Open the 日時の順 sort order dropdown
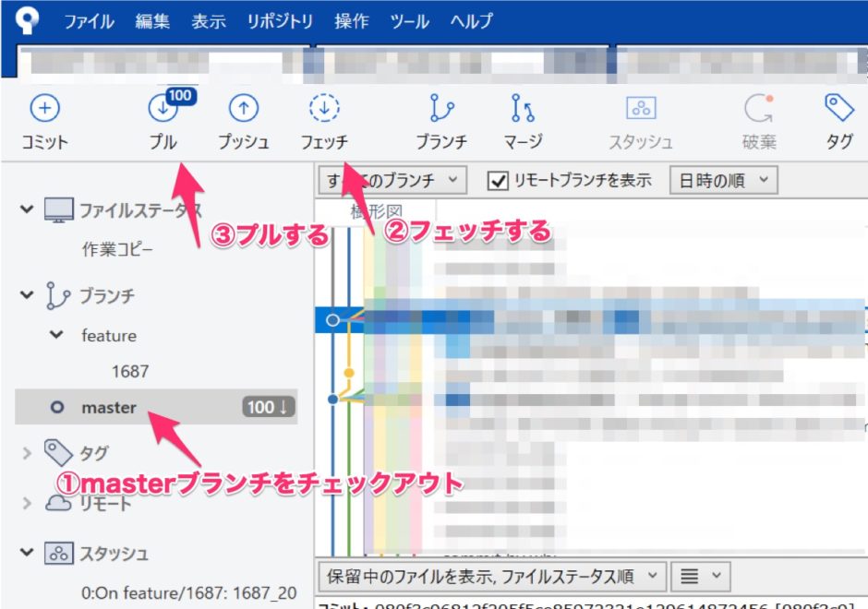This screenshot has width=868, height=609. (723, 179)
